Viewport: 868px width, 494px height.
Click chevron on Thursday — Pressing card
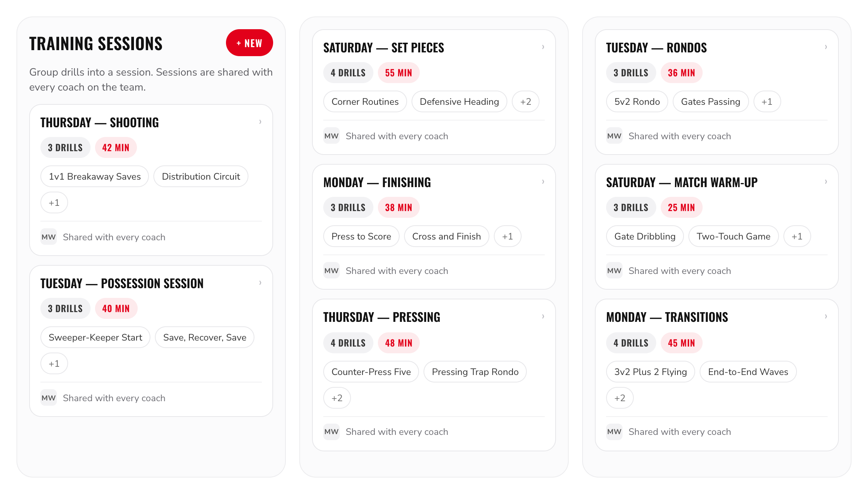click(x=543, y=317)
